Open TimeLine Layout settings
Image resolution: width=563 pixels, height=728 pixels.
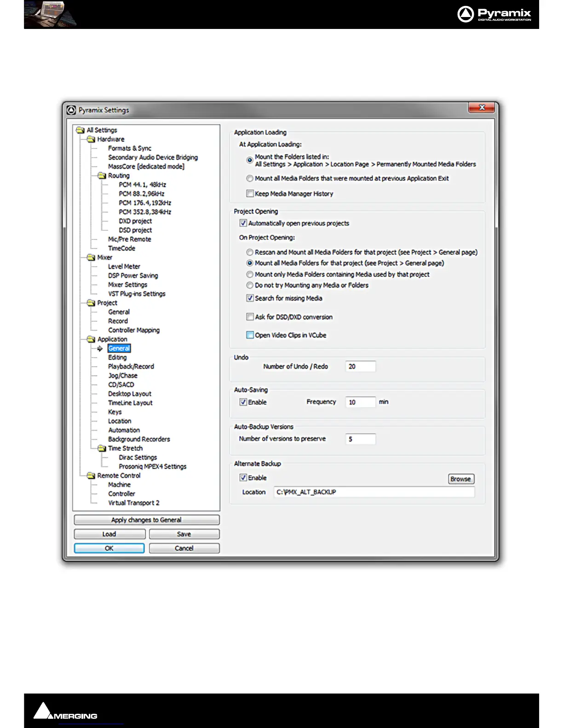coord(130,403)
